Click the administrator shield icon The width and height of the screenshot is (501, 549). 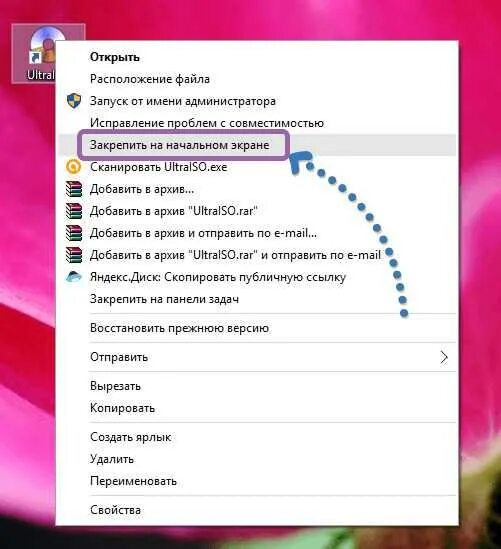pyautogui.click(x=74, y=101)
